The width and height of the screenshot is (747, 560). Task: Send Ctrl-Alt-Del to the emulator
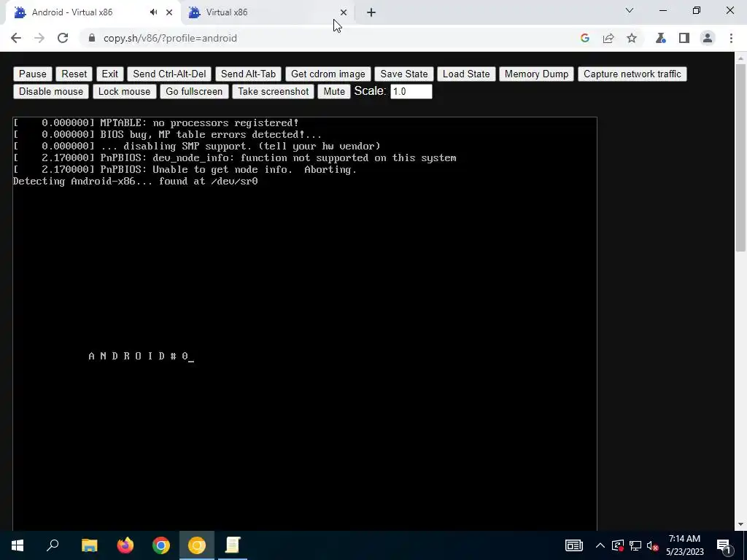[169, 74]
